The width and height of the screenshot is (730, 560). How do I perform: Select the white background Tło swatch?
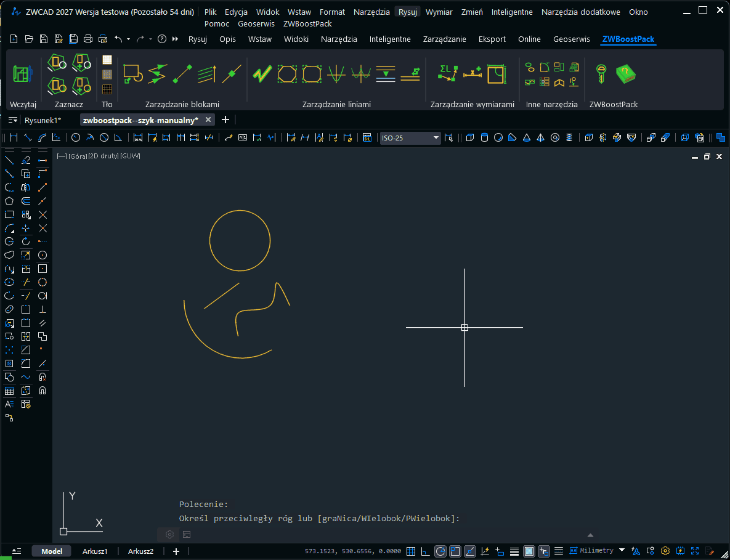(x=107, y=60)
